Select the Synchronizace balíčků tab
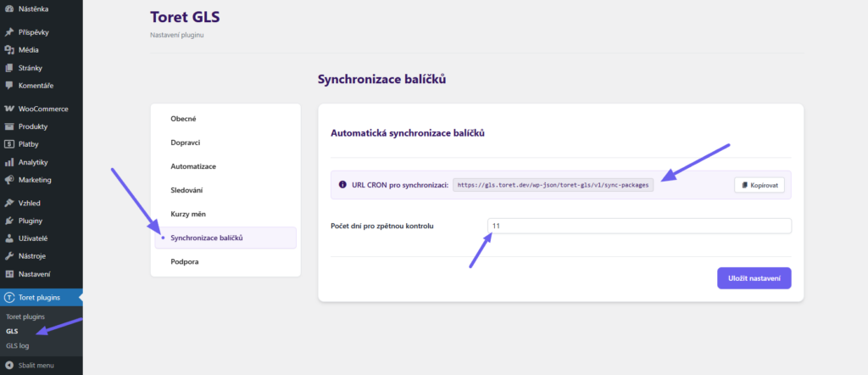Viewport: 868px width, 375px height. pyautogui.click(x=225, y=238)
